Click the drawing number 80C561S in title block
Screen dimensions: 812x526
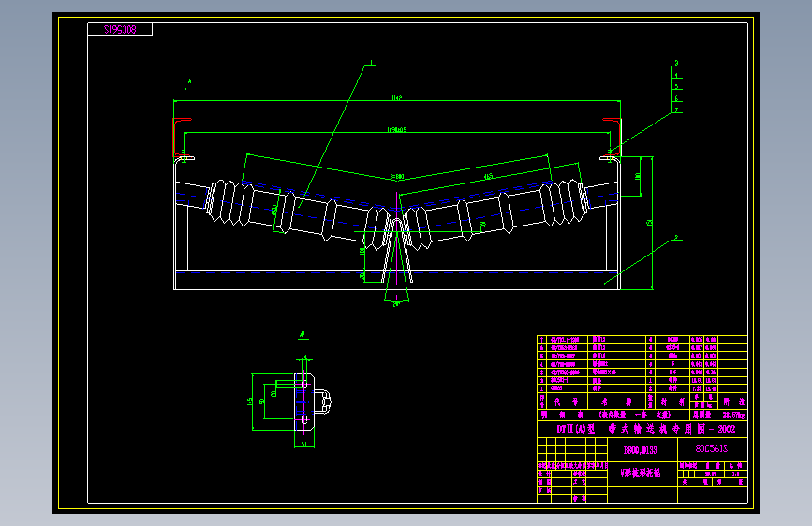point(712,449)
